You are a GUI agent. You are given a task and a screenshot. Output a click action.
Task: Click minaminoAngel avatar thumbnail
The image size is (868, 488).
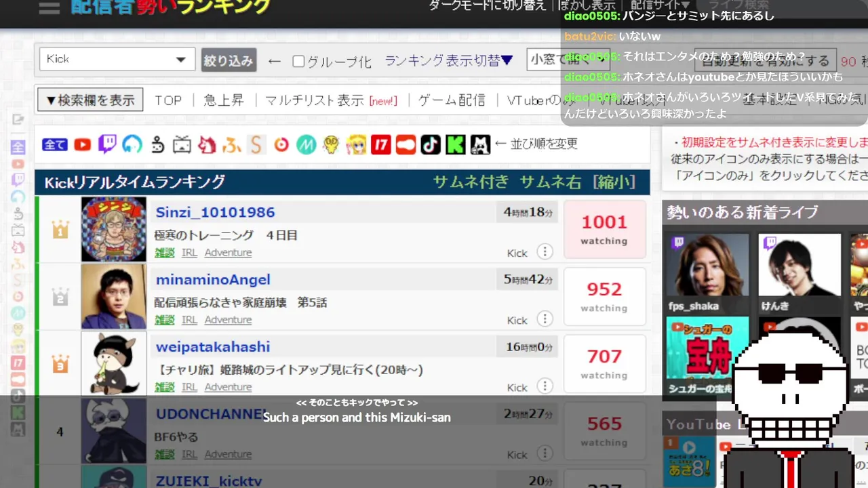(x=114, y=296)
